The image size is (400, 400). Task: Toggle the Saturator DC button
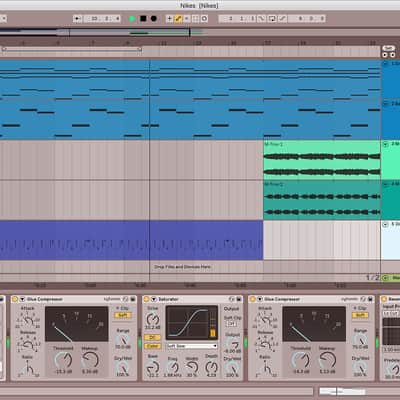152,337
